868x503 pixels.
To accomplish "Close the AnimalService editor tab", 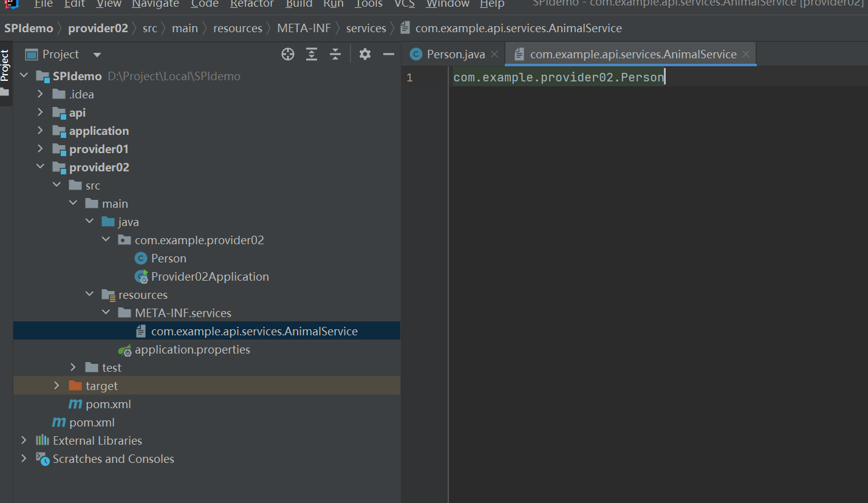I will (746, 54).
